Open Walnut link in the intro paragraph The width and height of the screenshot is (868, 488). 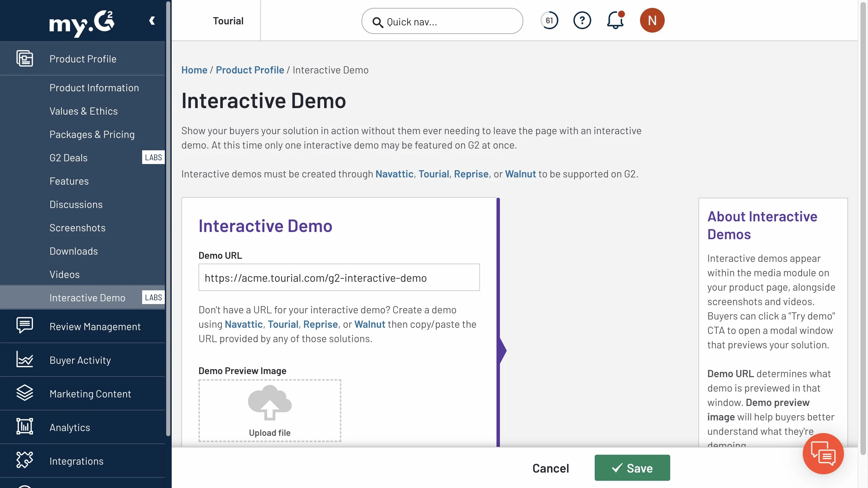tap(521, 174)
